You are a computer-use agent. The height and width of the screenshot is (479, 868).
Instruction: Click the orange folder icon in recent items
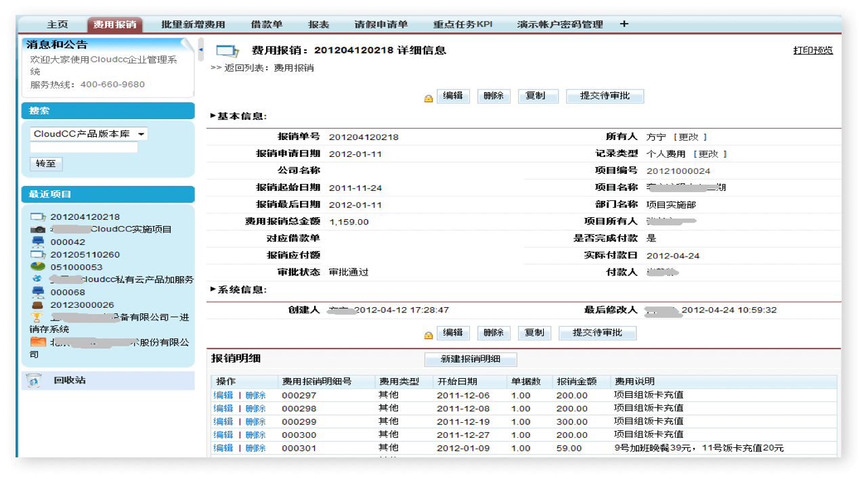38,342
